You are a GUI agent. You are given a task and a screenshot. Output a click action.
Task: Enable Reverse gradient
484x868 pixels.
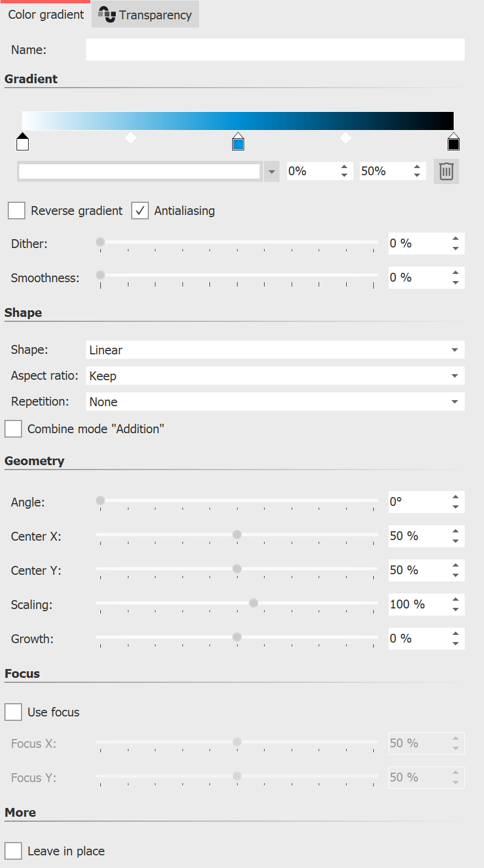[x=16, y=210]
